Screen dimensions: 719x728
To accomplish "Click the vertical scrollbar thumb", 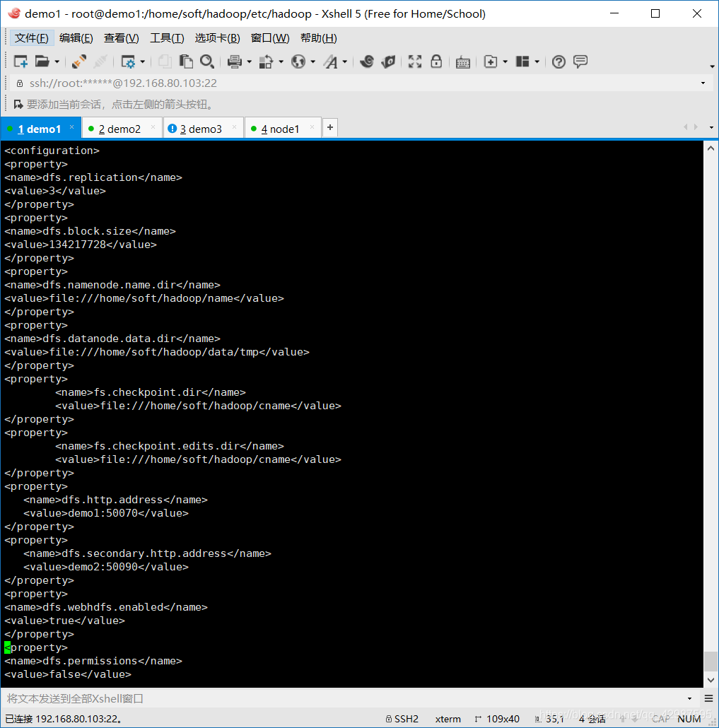I will pyautogui.click(x=711, y=661).
